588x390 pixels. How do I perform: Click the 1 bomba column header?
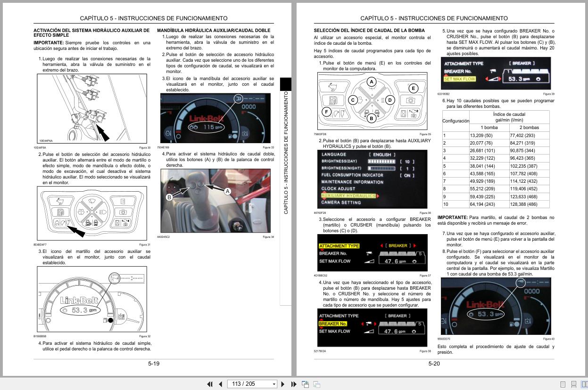coord(489,128)
